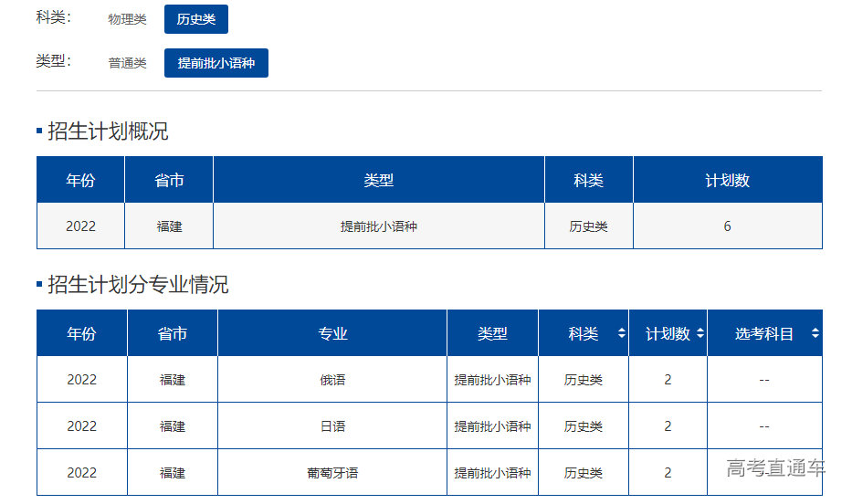Click the plan count 6 cell
852x504 pixels.
pyautogui.click(x=727, y=226)
